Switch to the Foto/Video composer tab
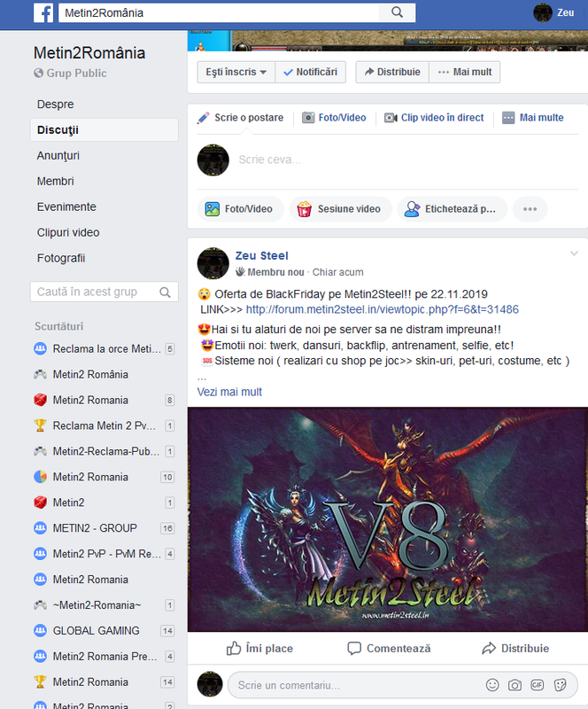The width and height of the screenshot is (588, 709). tap(334, 118)
